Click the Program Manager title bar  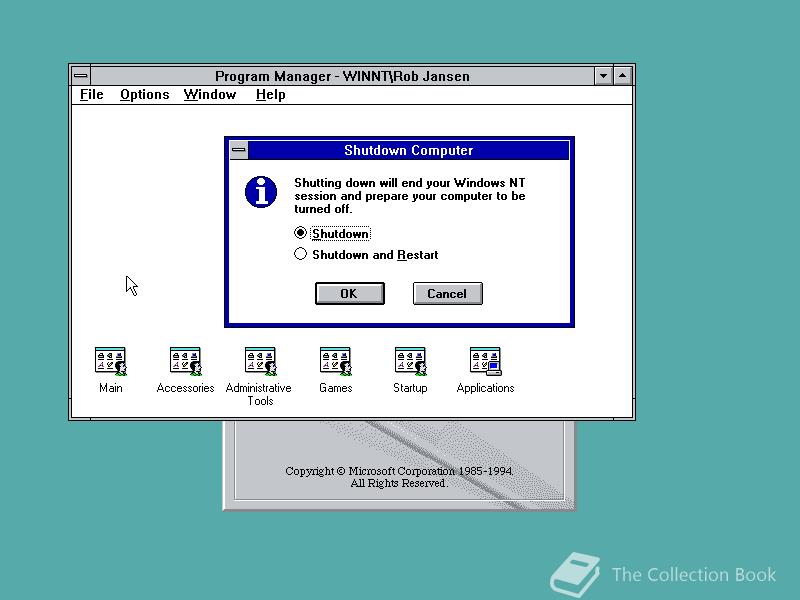coord(342,76)
